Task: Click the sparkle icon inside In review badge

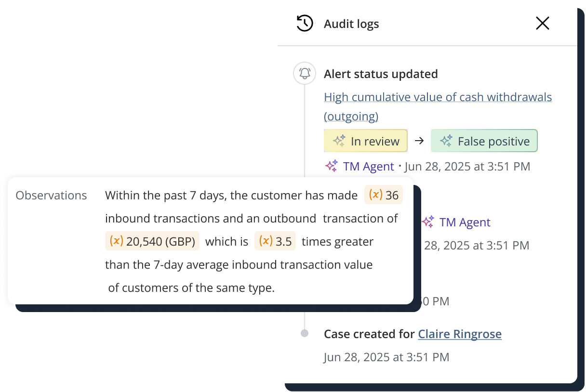Action: [339, 141]
